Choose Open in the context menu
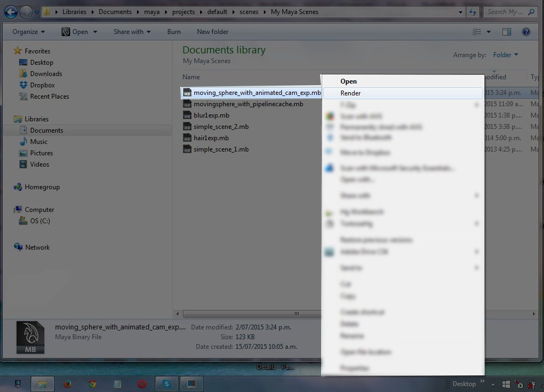The height and width of the screenshot is (392, 544). [x=349, y=81]
